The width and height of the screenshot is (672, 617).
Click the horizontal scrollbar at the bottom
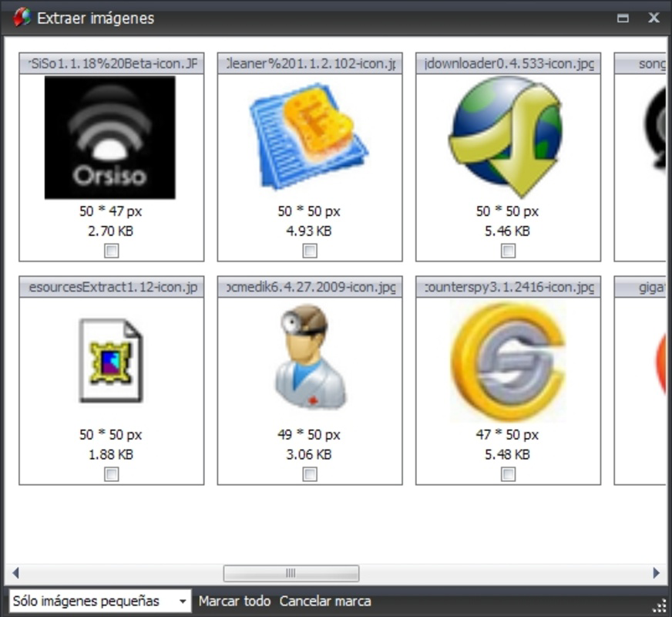coord(291,573)
